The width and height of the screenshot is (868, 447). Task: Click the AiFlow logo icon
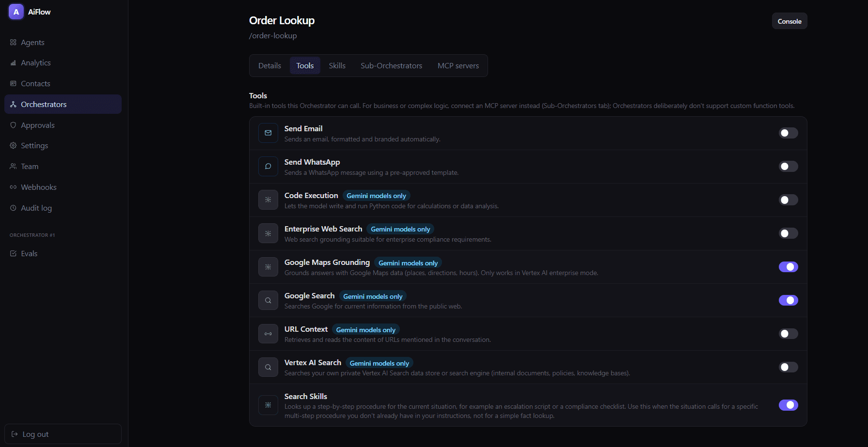tap(16, 12)
